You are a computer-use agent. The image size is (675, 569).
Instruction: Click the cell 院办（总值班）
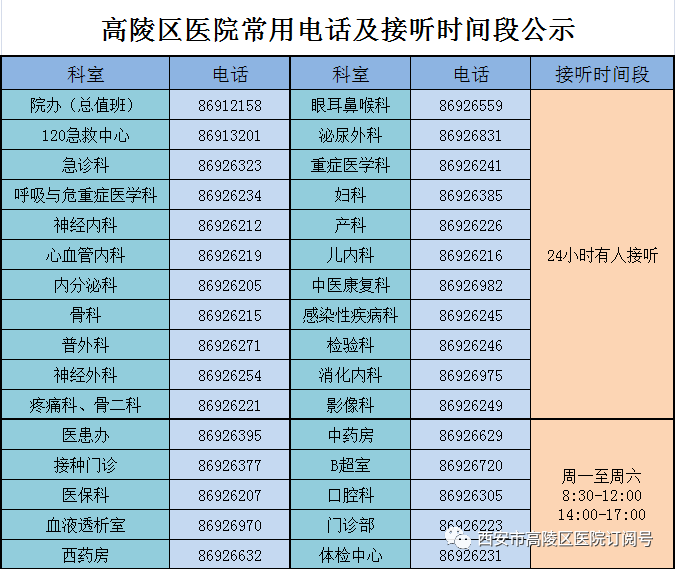[85, 105]
